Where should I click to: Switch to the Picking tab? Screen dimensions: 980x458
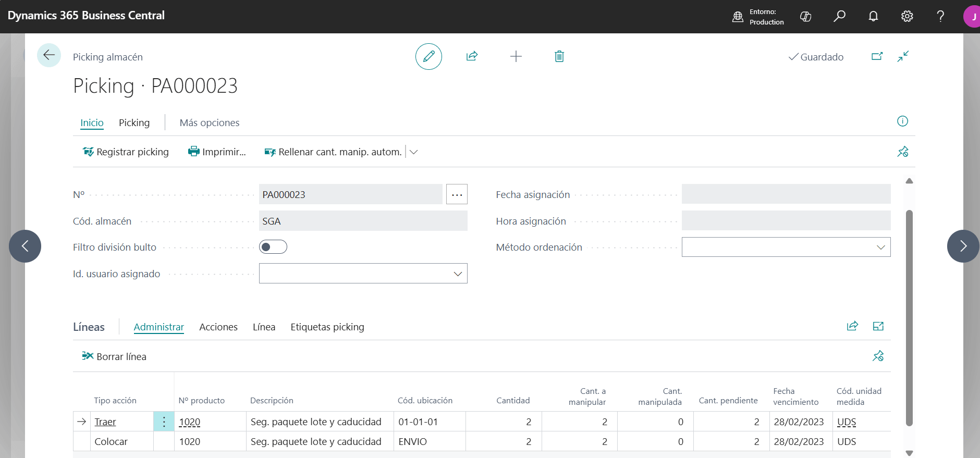point(134,123)
